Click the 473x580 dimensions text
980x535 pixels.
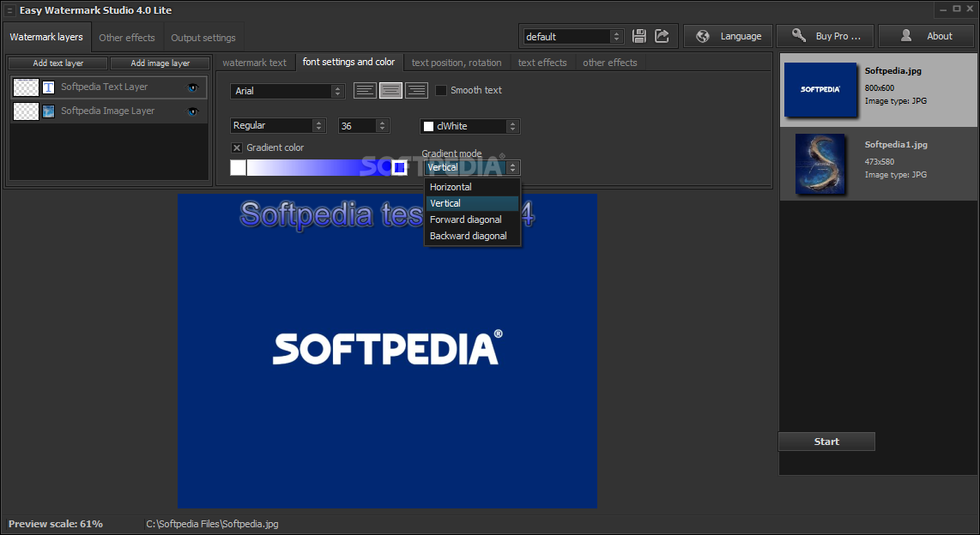click(880, 162)
